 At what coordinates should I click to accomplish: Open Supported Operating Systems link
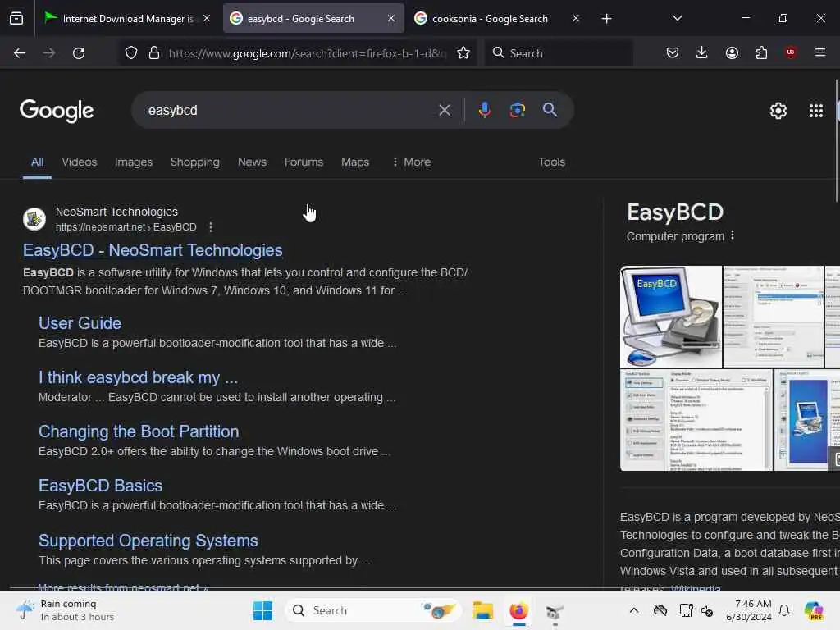pos(148,541)
